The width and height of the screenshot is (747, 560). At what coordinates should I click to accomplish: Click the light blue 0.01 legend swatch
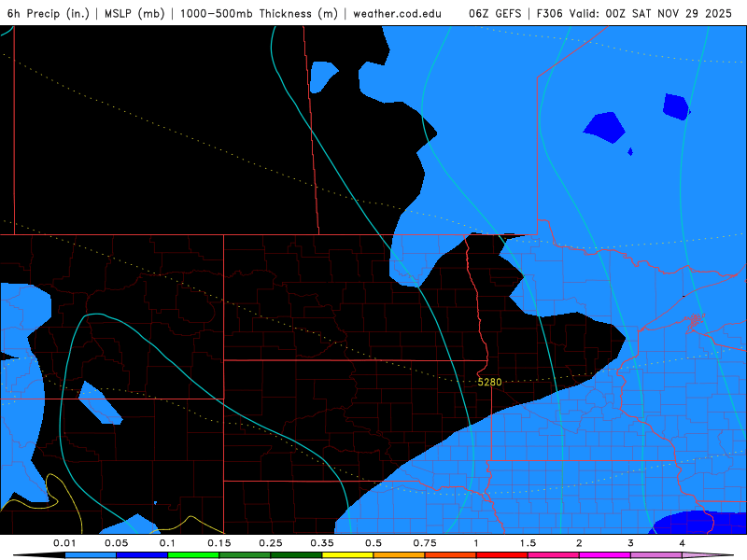(x=91, y=555)
